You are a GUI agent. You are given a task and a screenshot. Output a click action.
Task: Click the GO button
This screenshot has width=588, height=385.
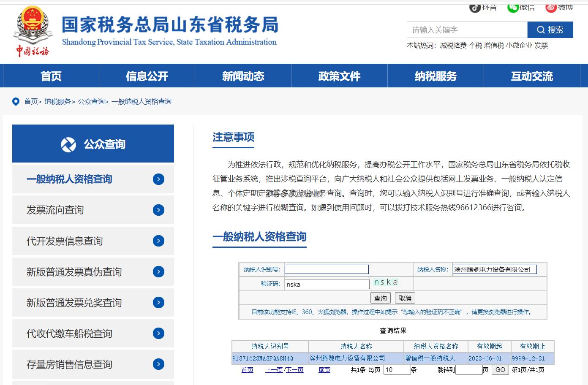tap(500, 370)
